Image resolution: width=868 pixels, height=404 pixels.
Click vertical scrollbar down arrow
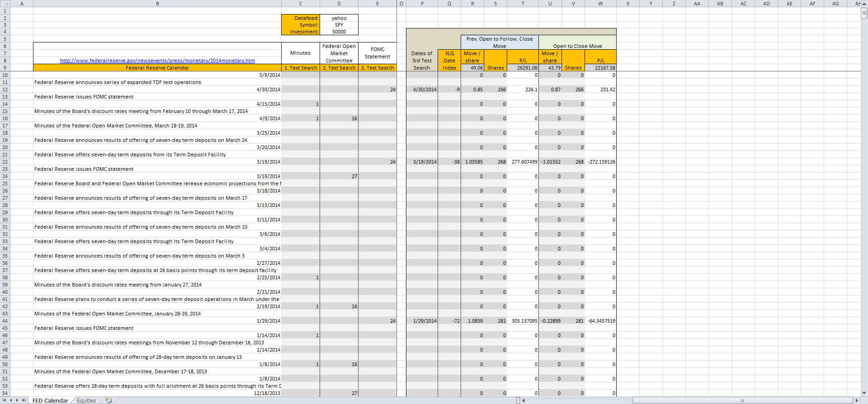(864, 393)
